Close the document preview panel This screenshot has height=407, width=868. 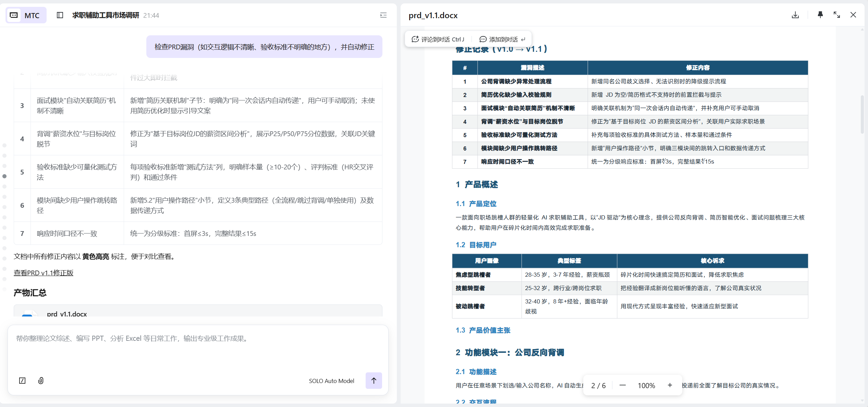tap(853, 15)
